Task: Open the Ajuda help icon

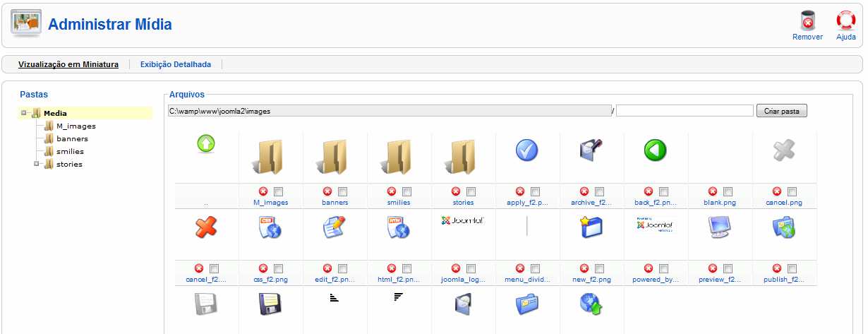Action: tap(845, 20)
